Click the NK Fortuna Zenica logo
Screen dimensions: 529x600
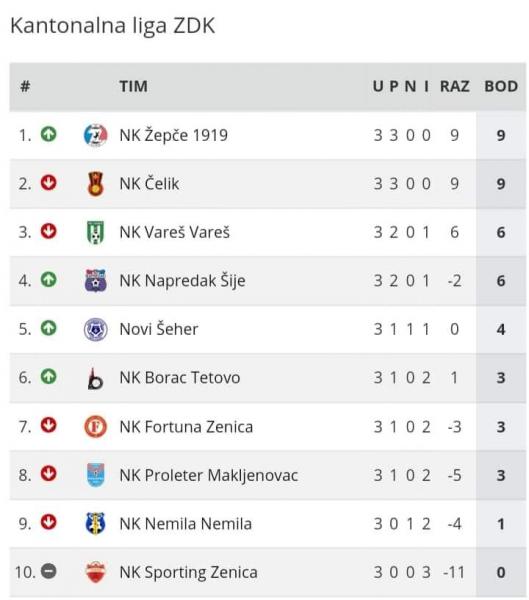[x=95, y=426]
